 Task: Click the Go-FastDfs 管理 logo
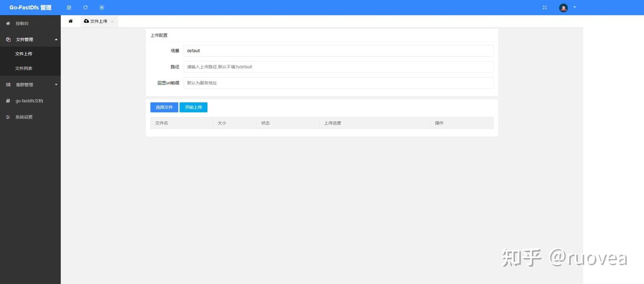click(30, 8)
